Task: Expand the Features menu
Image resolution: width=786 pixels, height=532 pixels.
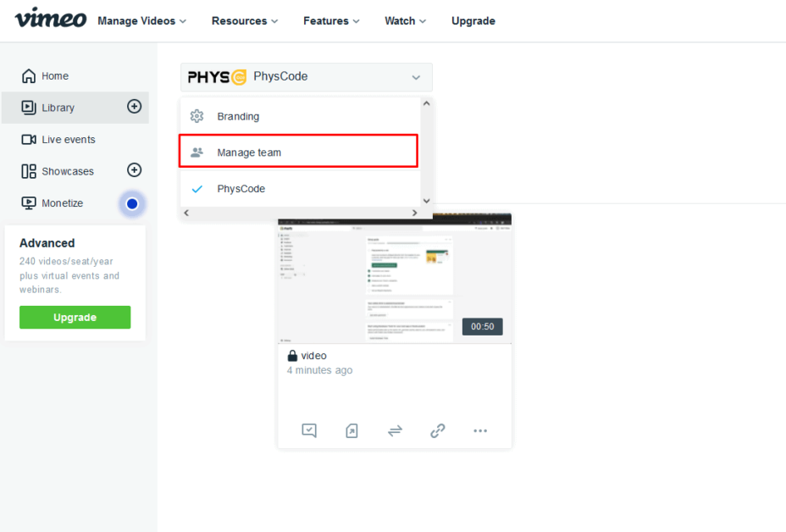Action: pyautogui.click(x=331, y=21)
